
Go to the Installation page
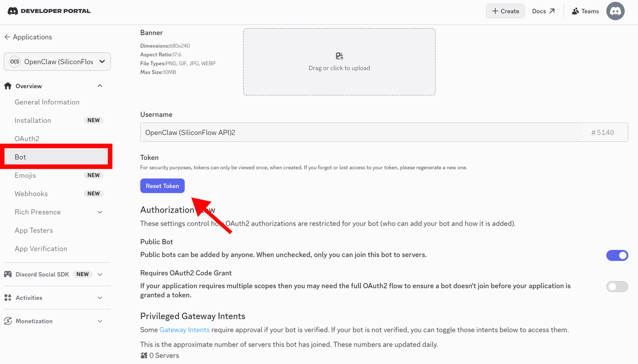coord(33,121)
